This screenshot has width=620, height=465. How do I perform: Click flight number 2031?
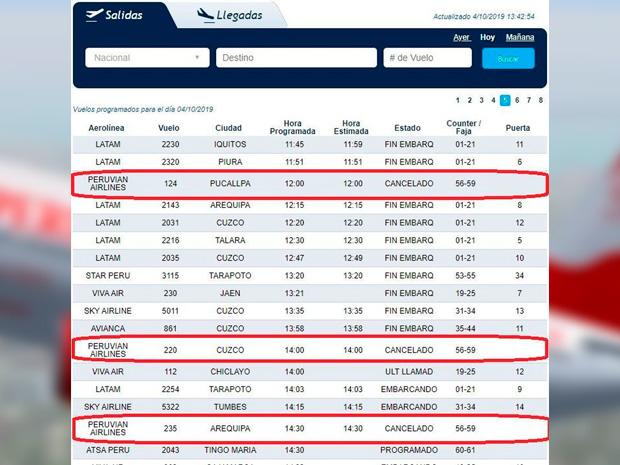tap(170, 223)
